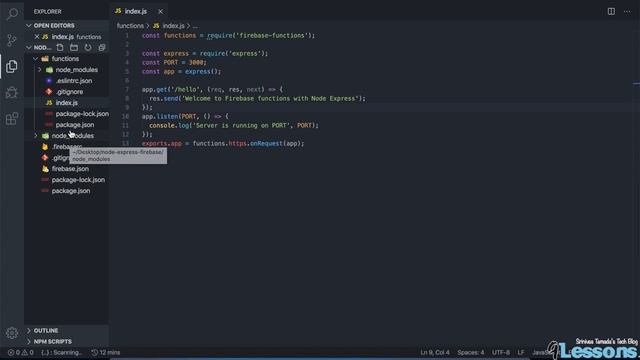Click the Scanning status bar item

click(62, 352)
